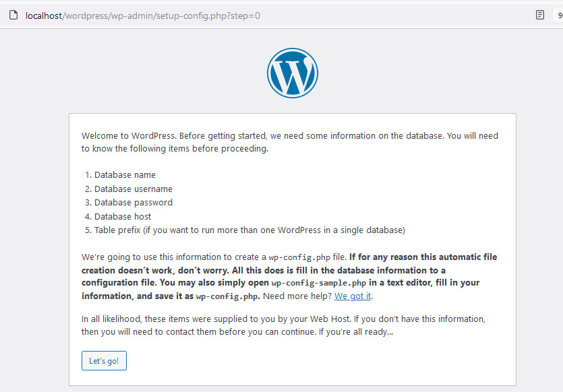Click the "Need more help?" text

click(x=297, y=296)
